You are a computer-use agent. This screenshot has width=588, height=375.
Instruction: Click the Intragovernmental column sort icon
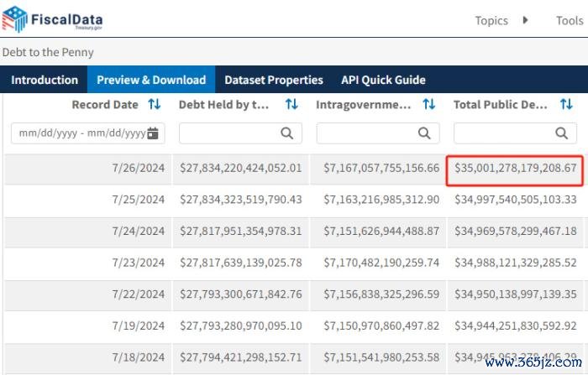(x=428, y=105)
